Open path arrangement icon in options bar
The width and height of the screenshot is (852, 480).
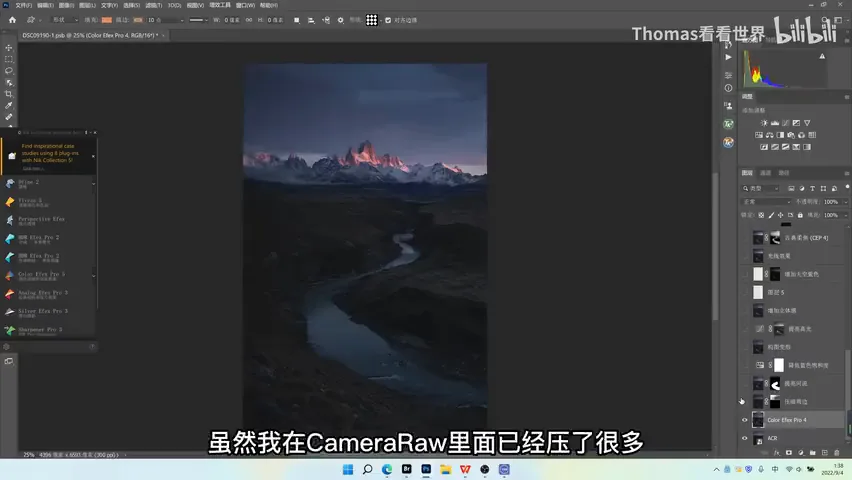pos(326,20)
